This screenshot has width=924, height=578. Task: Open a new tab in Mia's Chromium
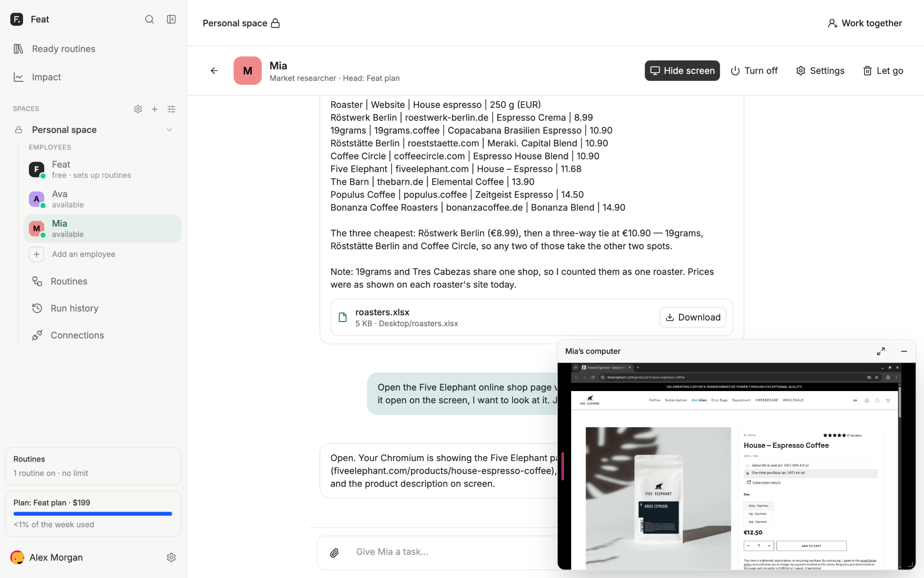click(638, 368)
